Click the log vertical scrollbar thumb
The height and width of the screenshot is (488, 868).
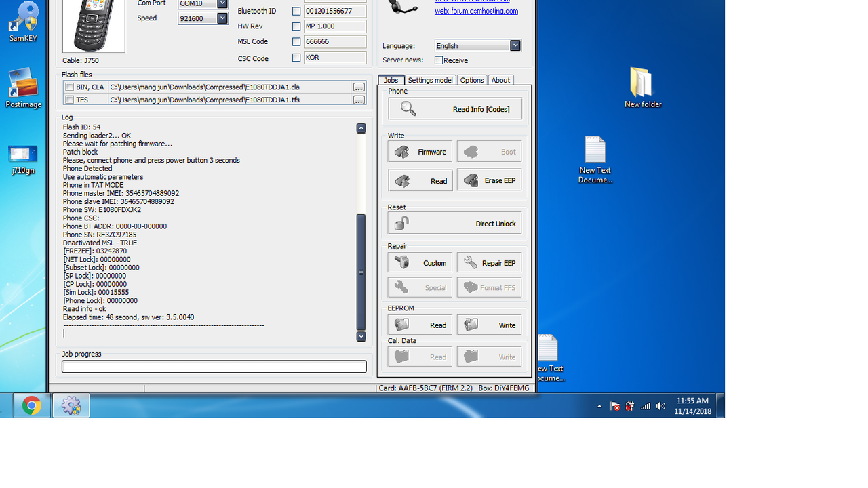(x=361, y=272)
